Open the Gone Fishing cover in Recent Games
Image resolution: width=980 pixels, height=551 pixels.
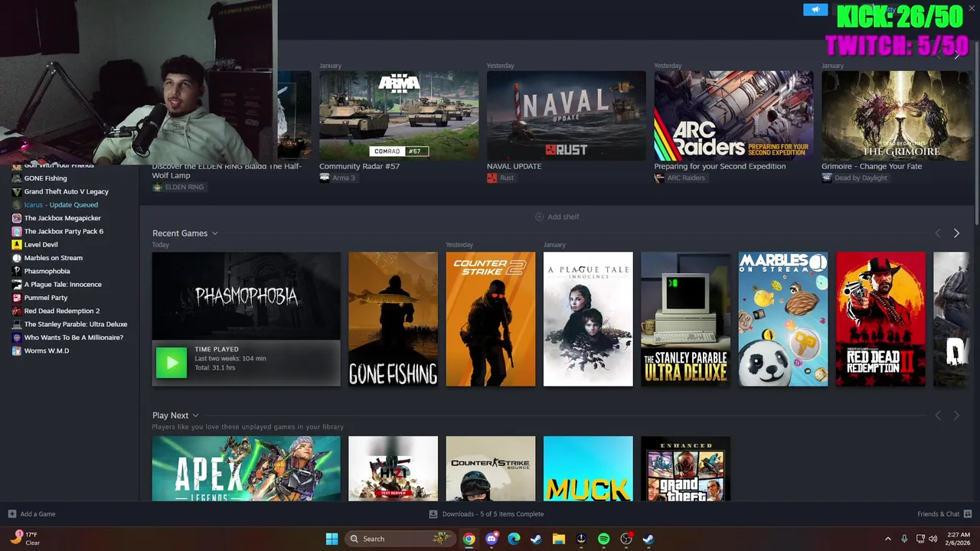(x=393, y=319)
